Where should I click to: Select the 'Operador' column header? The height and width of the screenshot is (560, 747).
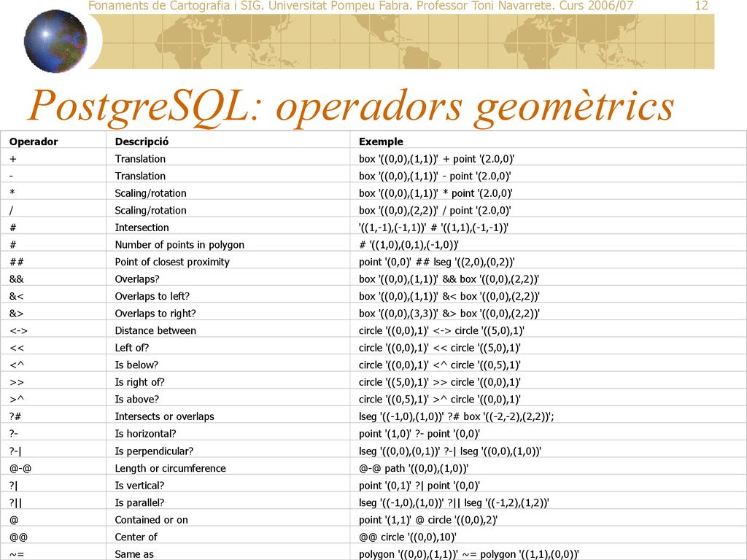coord(34,141)
